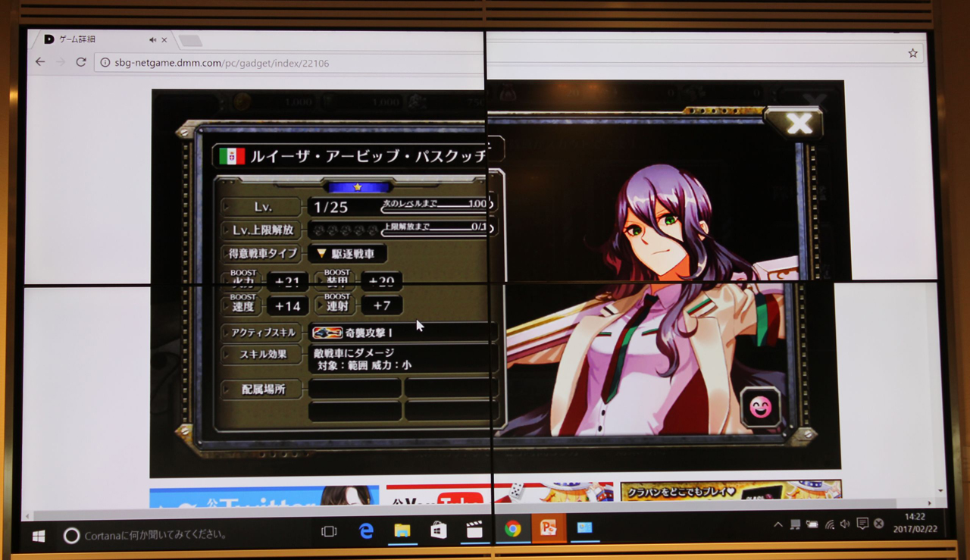
Task: Open the Twitter banner below the game
Action: [264, 496]
